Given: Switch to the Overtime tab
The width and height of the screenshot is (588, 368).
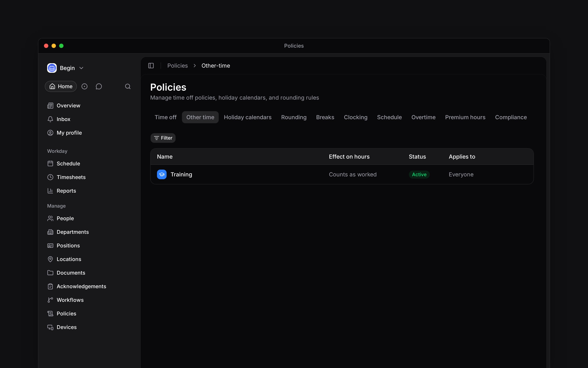Looking at the screenshot, I should [423, 117].
